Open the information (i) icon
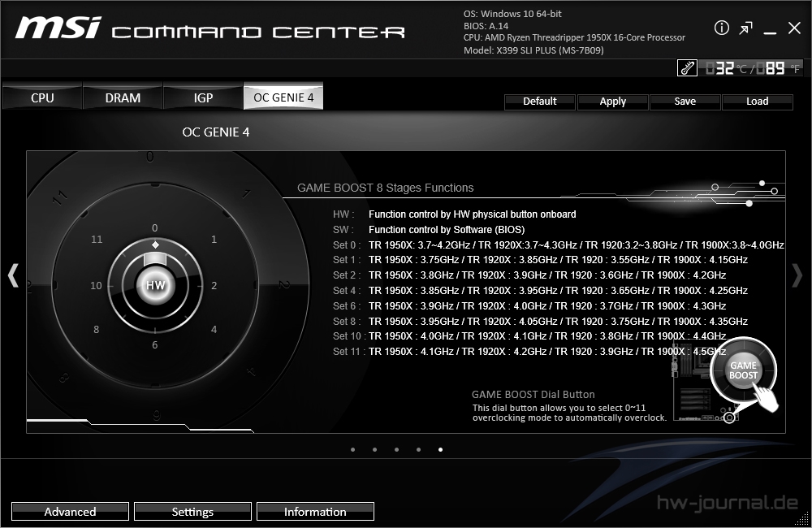 [x=721, y=28]
